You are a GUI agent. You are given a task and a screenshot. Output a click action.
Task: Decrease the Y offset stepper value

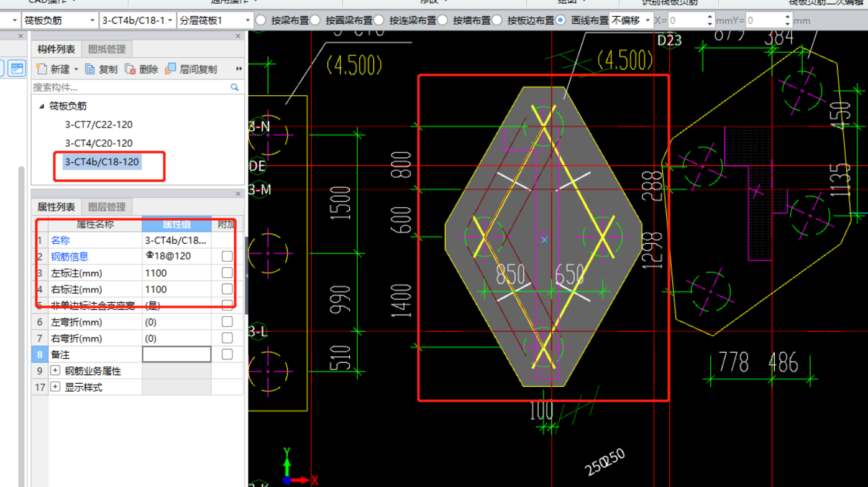click(x=788, y=24)
